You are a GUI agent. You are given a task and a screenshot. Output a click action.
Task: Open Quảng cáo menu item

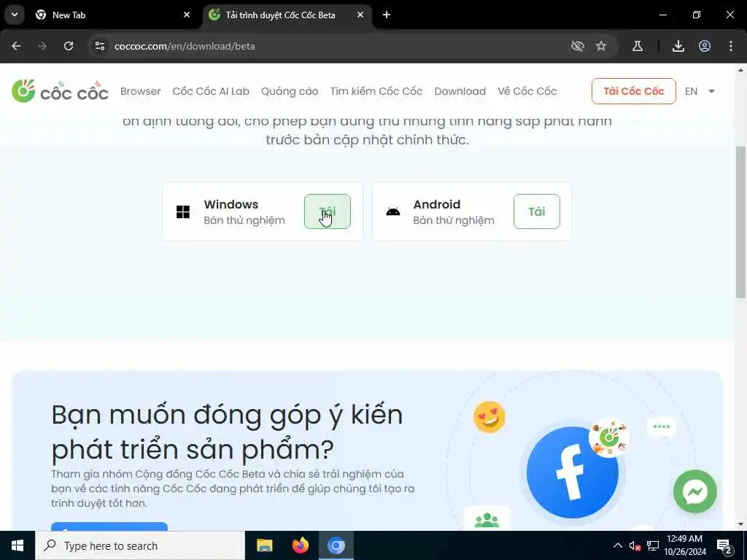(290, 91)
